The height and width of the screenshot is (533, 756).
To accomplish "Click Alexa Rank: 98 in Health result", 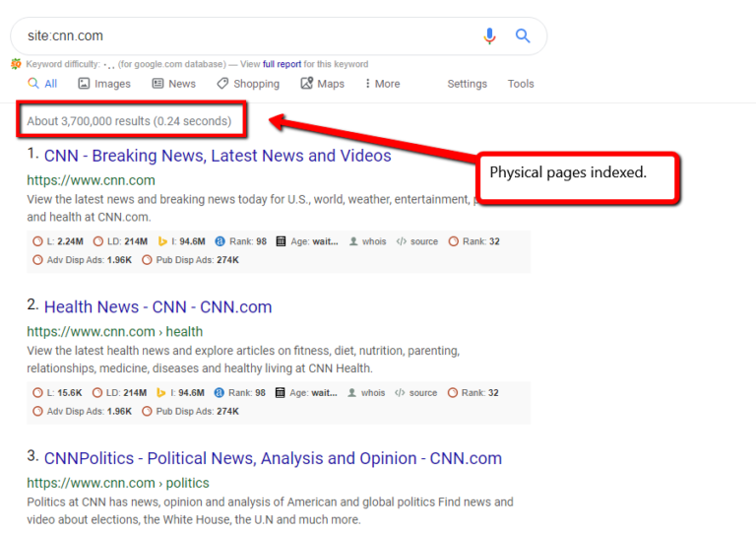I will pos(239,393).
